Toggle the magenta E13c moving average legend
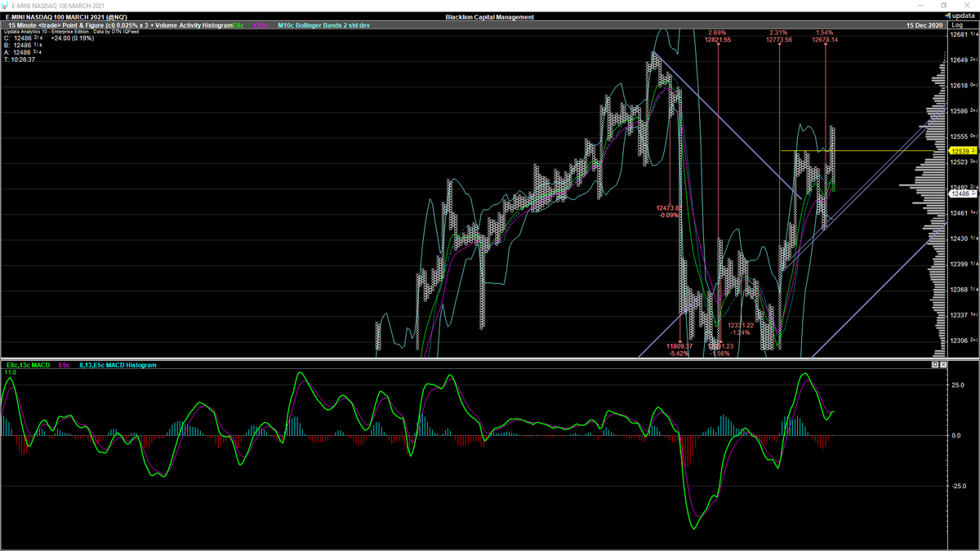Viewport: 980px width, 551px height. pos(260,25)
